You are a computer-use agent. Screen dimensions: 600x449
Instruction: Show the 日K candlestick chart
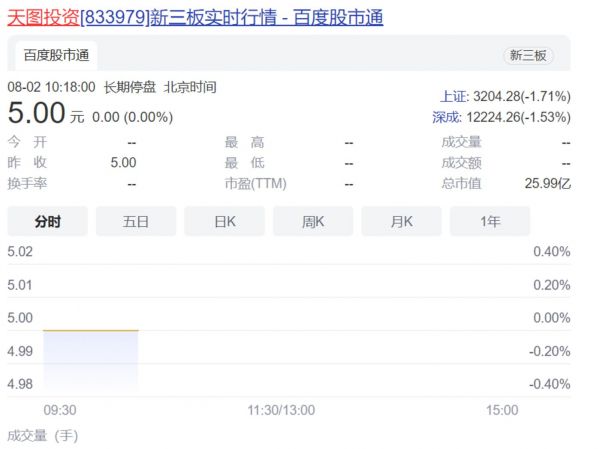click(x=224, y=221)
